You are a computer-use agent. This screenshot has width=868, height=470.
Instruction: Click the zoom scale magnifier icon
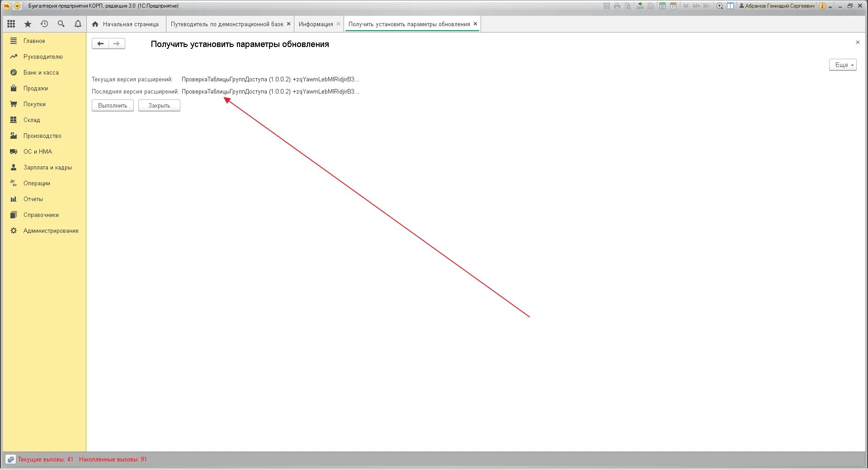pyautogui.click(x=720, y=6)
